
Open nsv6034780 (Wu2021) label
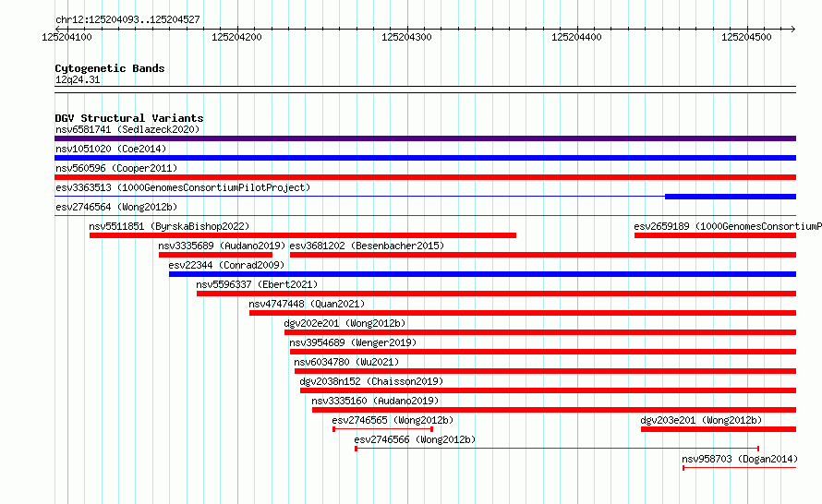tap(346, 362)
